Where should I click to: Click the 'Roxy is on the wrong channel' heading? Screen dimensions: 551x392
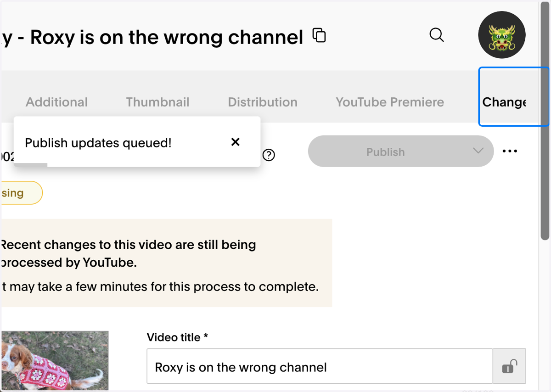click(167, 37)
